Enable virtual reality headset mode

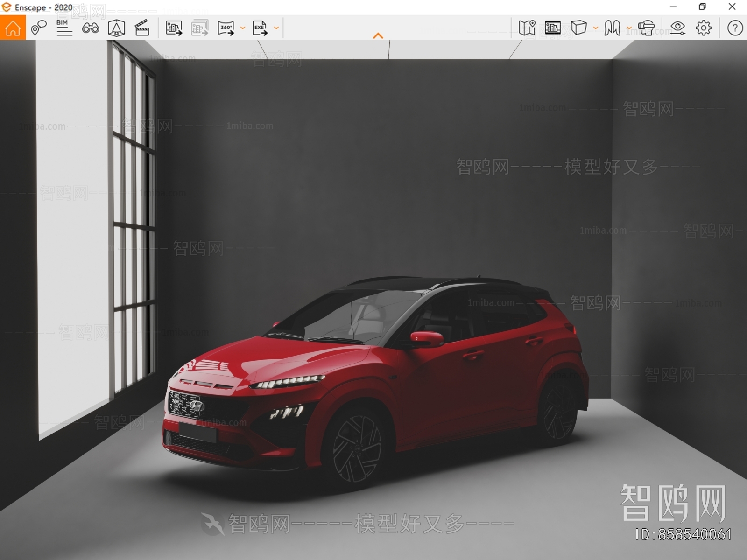[x=646, y=28]
